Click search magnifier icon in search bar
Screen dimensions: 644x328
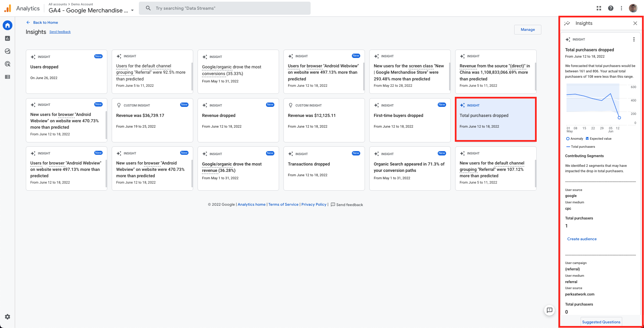point(148,8)
